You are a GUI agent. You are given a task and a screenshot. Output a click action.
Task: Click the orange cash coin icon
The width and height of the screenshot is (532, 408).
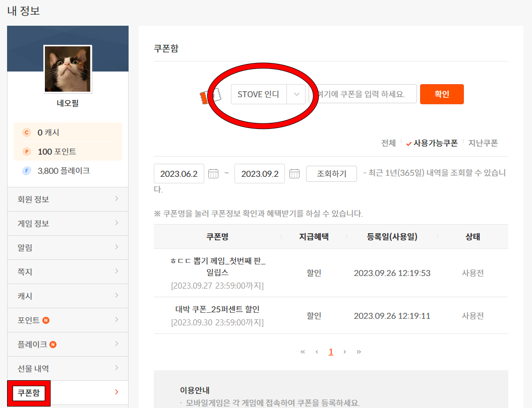pos(26,132)
